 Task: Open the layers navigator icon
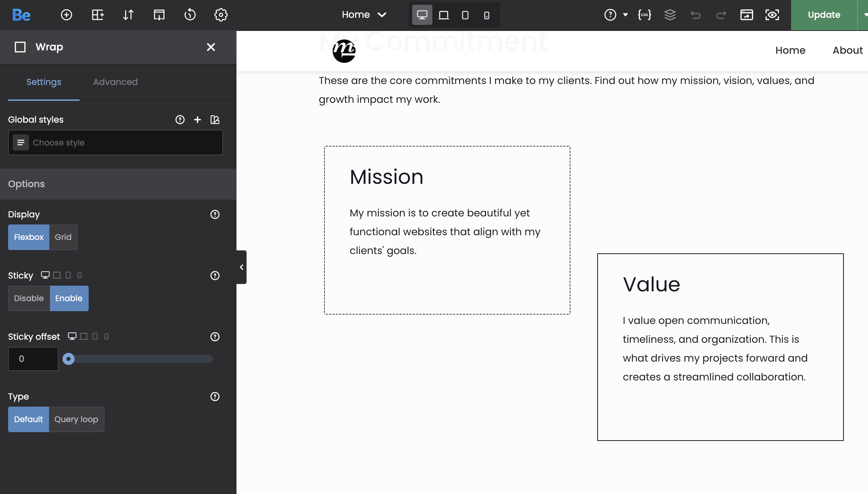pos(670,15)
